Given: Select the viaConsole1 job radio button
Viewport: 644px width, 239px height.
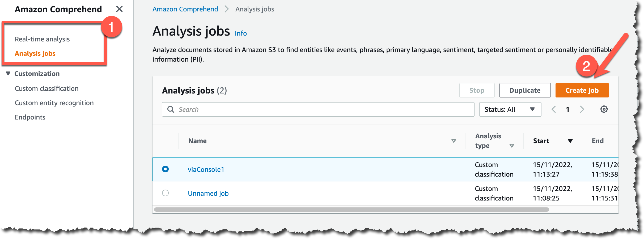Looking at the screenshot, I should click(165, 169).
